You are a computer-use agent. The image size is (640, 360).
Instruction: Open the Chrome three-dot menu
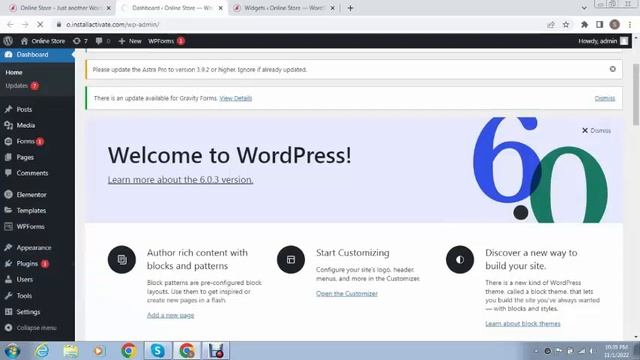(630, 24)
